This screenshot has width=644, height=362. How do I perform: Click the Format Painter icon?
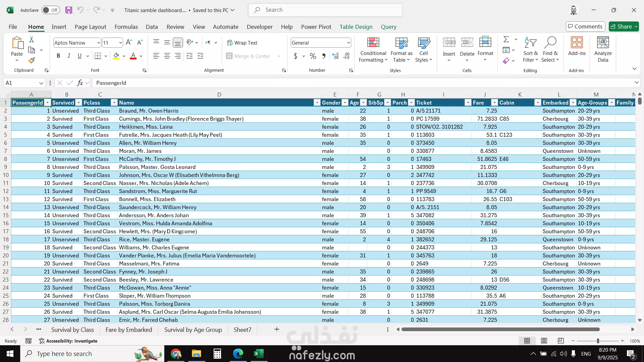coord(32,61)
